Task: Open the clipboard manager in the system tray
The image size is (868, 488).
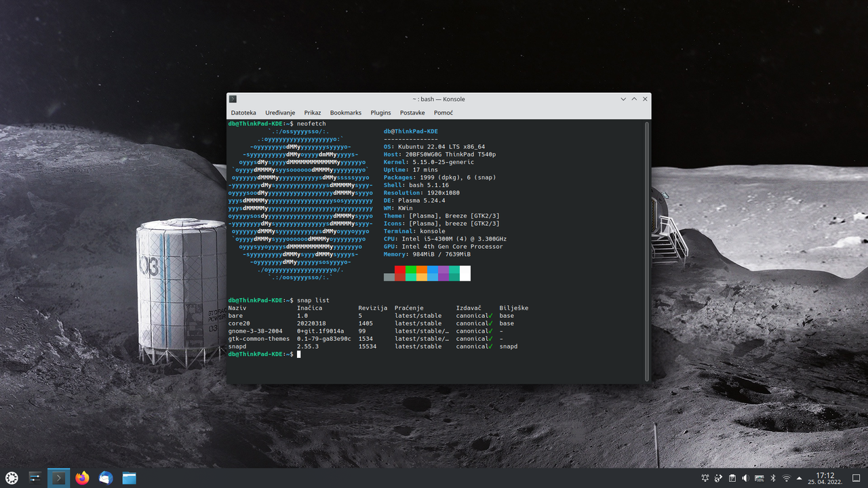Action: pos(732,479)
